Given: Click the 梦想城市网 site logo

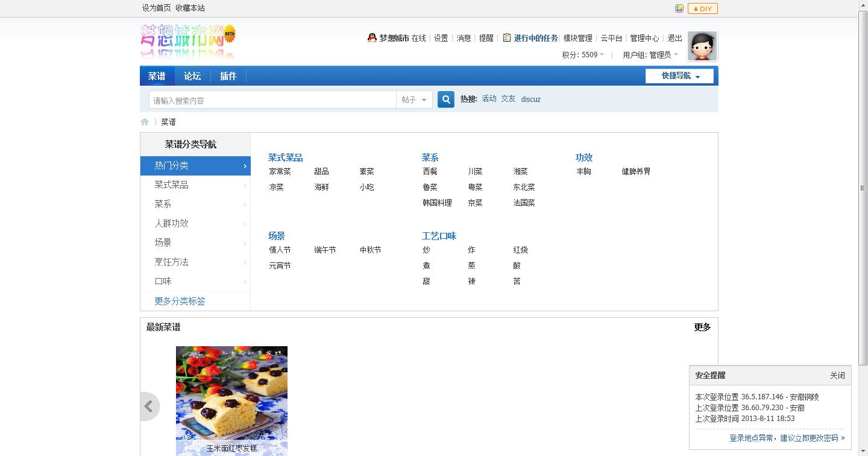Looking at the screenshot, I should tap(187, 41).
